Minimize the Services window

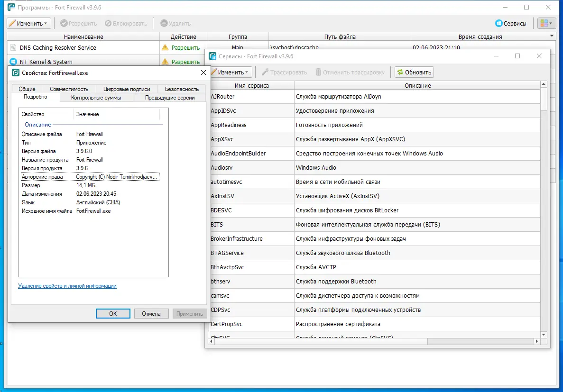[496, 56]
